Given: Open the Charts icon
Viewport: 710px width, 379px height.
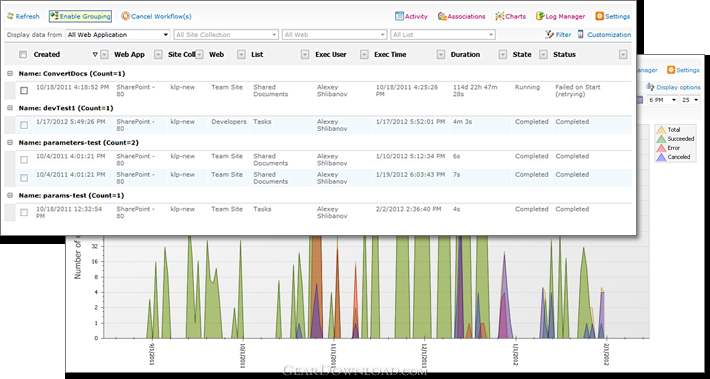Looking at the screenshot, I should [x=500, y=16].
